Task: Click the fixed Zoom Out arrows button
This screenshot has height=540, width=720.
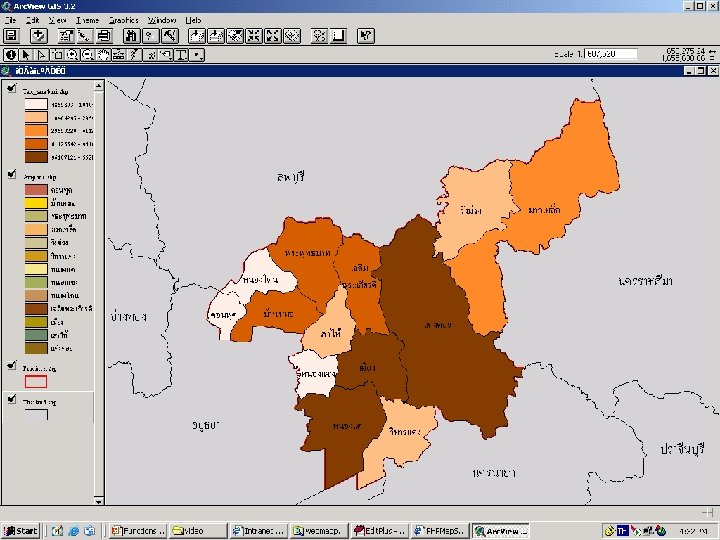Action: click(273, 36)
